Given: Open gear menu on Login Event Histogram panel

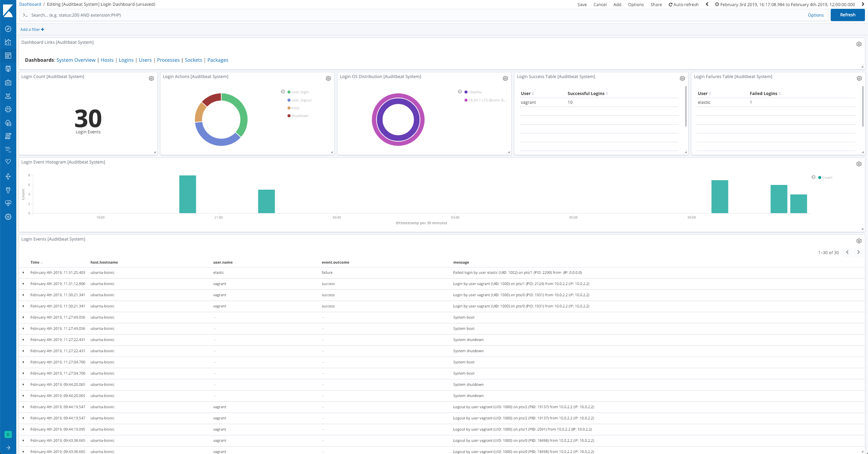Looking at the screenshot, I should 859,164.
